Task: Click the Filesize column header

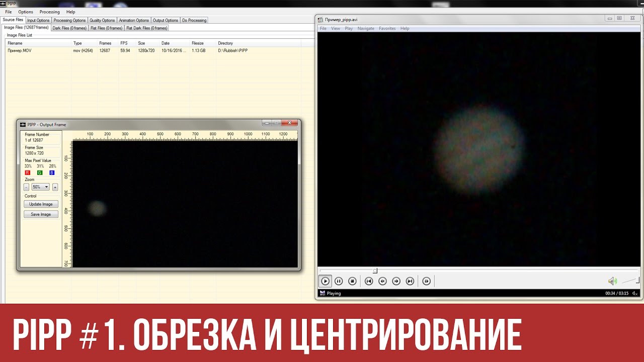Action: point(203,43)
